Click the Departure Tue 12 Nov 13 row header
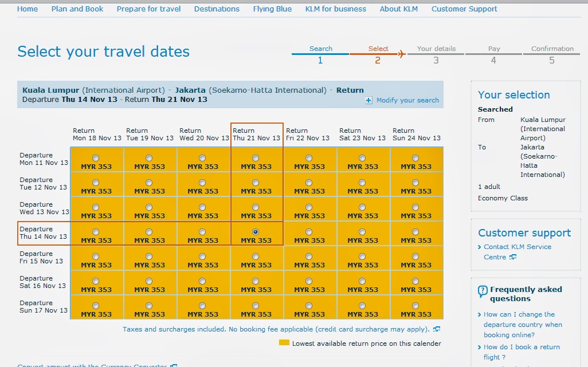 pos(43,183)
